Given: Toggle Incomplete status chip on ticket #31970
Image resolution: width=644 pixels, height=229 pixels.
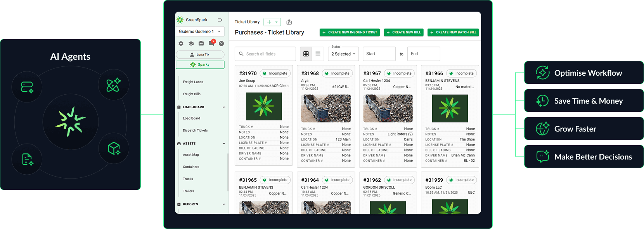Looking at the screenshot, I should tap(275, 73).
